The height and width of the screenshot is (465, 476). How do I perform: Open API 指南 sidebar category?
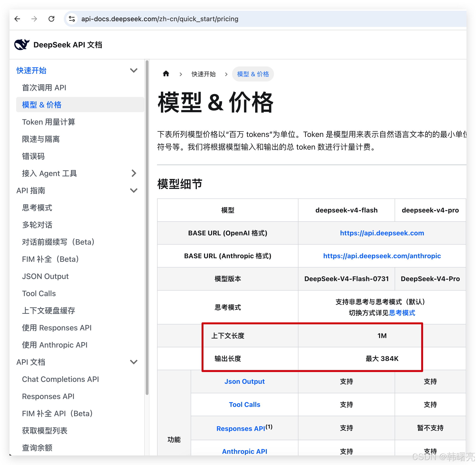click(31, 191)
